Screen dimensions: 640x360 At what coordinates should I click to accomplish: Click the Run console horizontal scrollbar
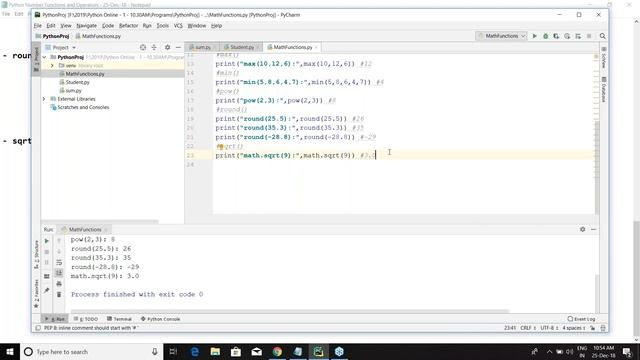(x=289, y=311)
